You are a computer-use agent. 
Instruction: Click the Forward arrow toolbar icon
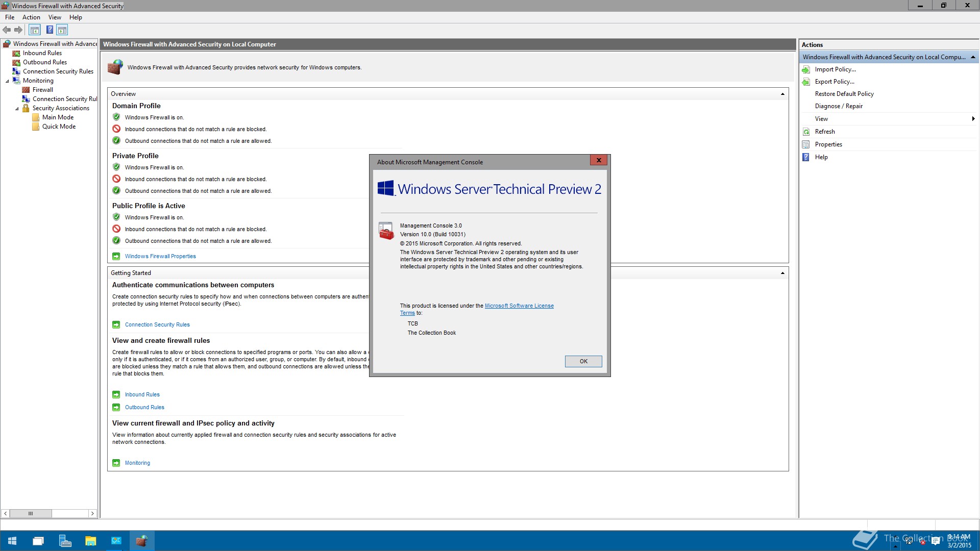(x=18, y=30)
